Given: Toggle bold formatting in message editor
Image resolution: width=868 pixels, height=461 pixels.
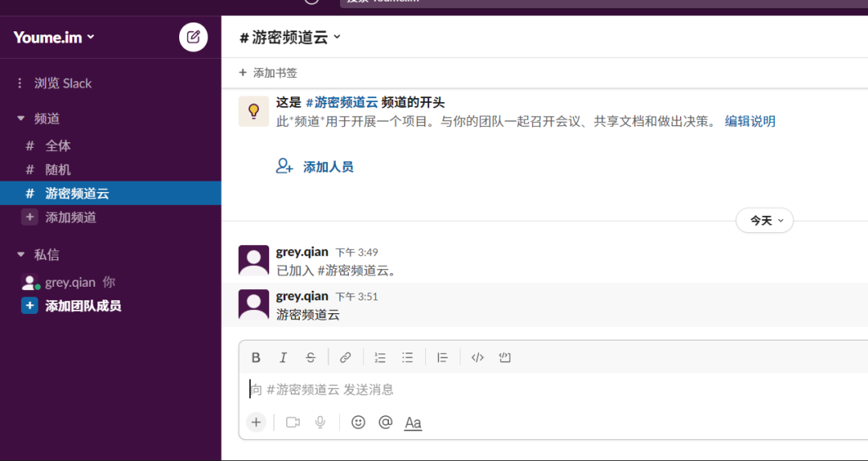Looking at the screenshot, I should pyautogui.click(x=256, y=357).
